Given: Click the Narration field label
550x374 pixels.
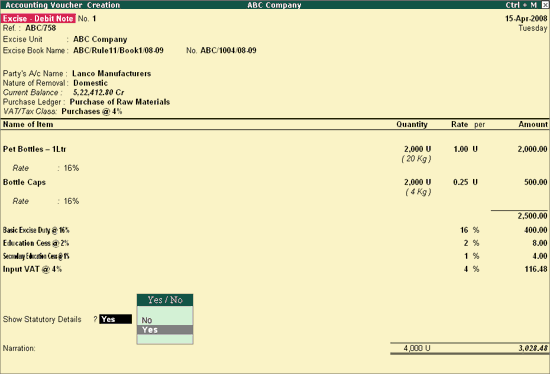Looking at the screenshot, I should pyautogui.click(x=19, y=348).
